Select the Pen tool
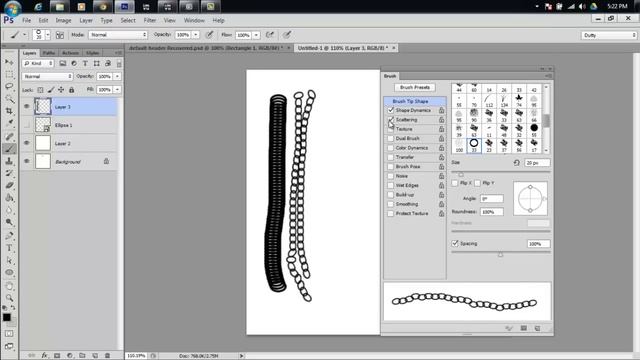This screenshot has height=360, width=640. pyautogui.click(x=9, y=236)
